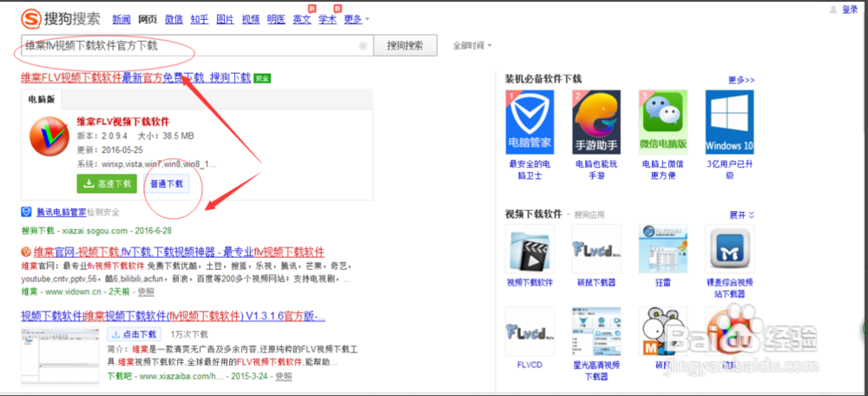Switch to the 视频 search tab

click(x=251, y=19)
